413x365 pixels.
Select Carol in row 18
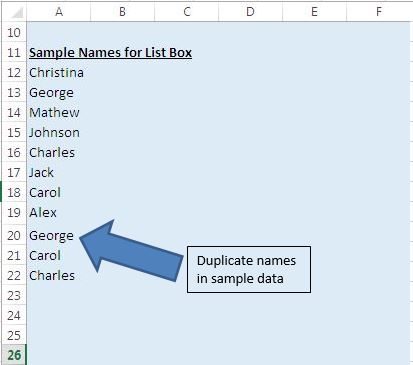[x=59, y=192]
